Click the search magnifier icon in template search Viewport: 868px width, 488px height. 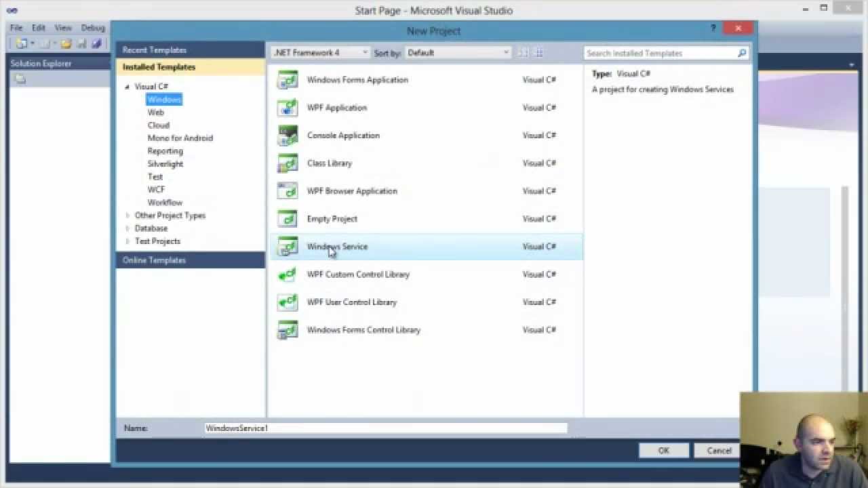tap(742, 53)
